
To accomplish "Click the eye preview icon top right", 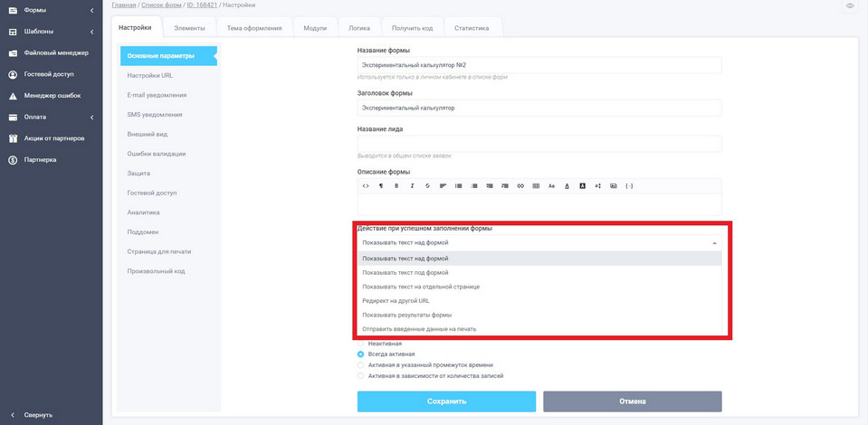I will click(x=850, y=6).
